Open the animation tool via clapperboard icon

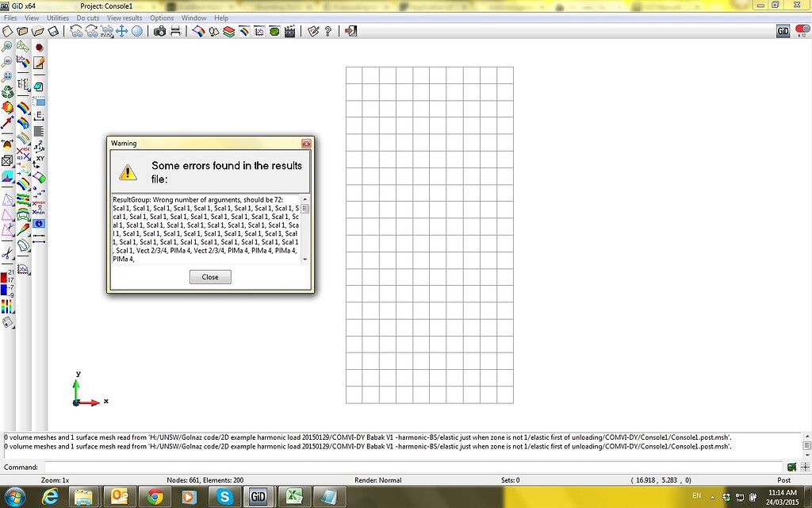click(x=288, y=32)
